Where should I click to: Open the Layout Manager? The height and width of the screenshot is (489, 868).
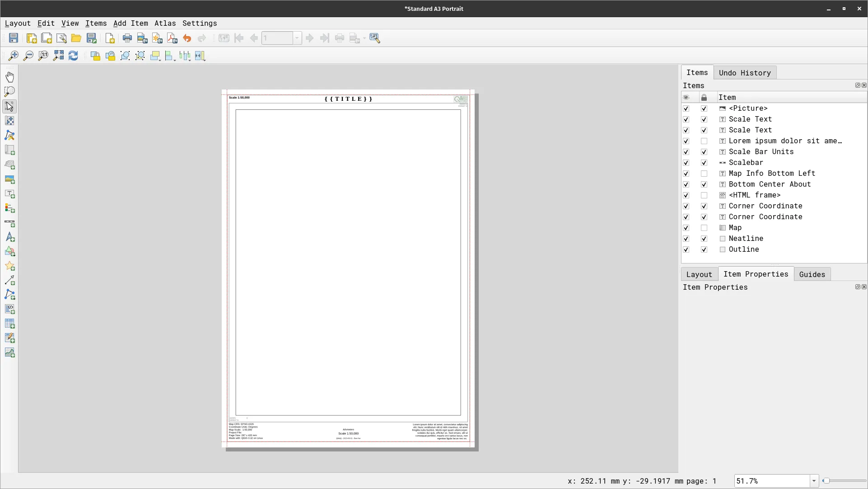tap(62, 38)
